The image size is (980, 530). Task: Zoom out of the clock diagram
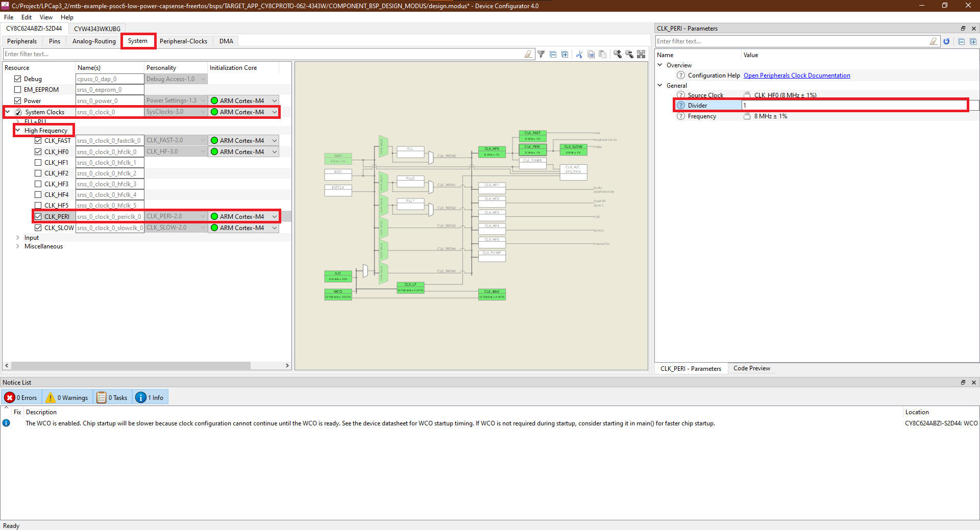pyautogui.click(x=629, y=54)
